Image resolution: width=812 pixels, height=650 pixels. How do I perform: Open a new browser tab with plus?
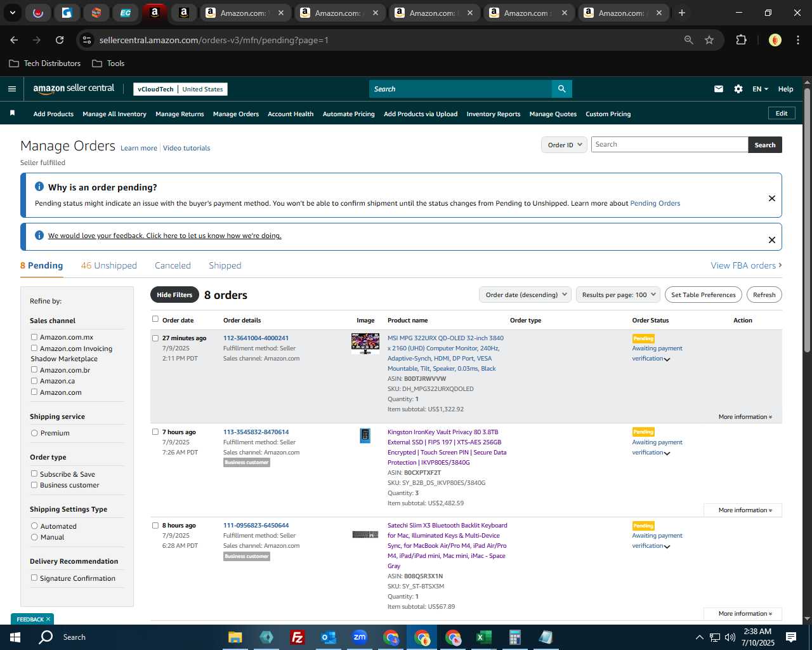682,13
